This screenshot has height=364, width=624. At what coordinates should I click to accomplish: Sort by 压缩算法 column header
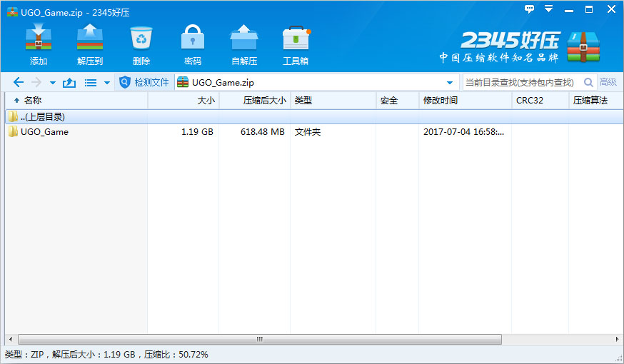595,100
